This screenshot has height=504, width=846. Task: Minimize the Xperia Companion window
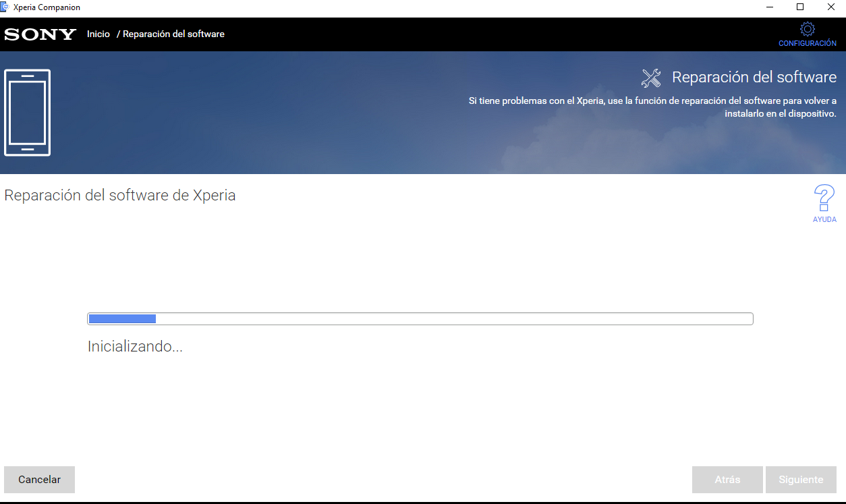coord(770,7)
